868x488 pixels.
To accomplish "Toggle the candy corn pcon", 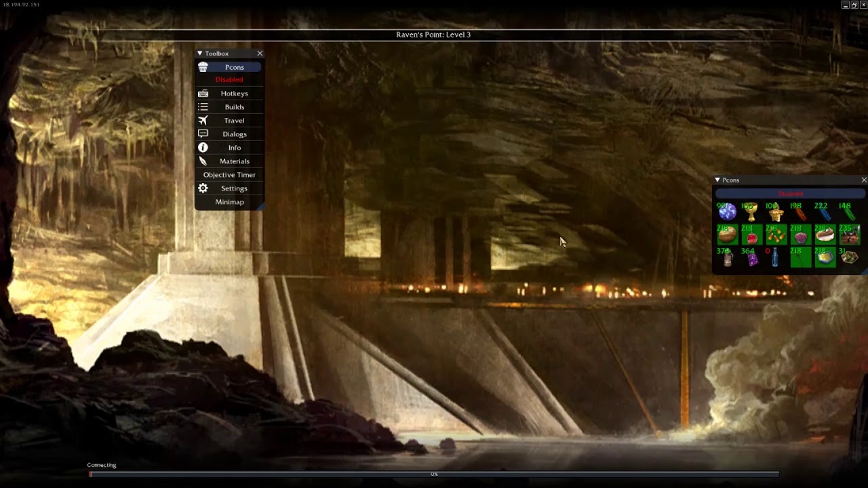I will coord(776,235).
